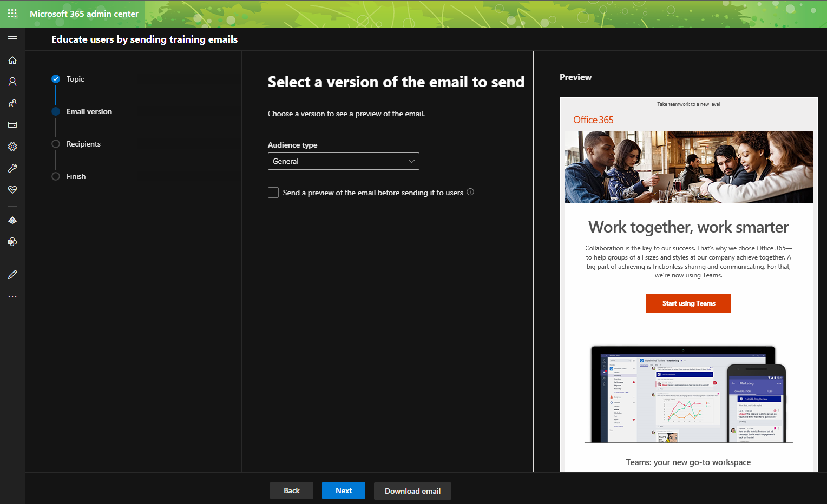Open Billing card icon in sidebar
The width and height of the screenshot is (827, 504).
[12, 125]
